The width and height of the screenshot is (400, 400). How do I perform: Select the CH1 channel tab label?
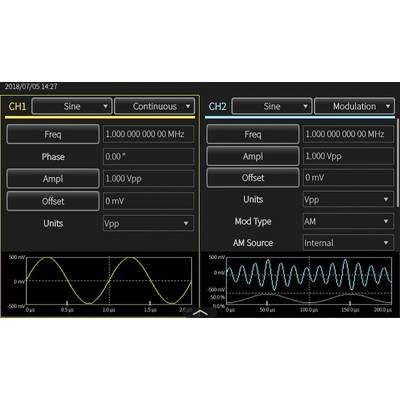17,106
